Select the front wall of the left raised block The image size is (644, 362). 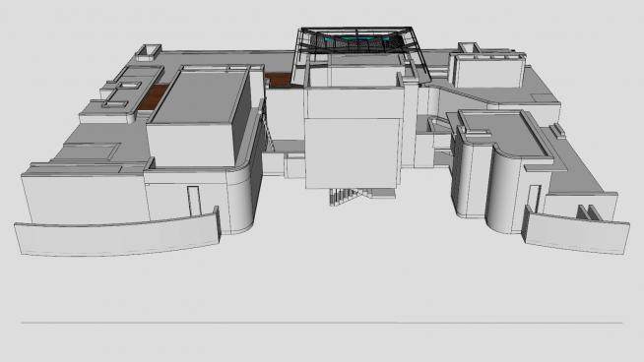click(x=191, y=146)
